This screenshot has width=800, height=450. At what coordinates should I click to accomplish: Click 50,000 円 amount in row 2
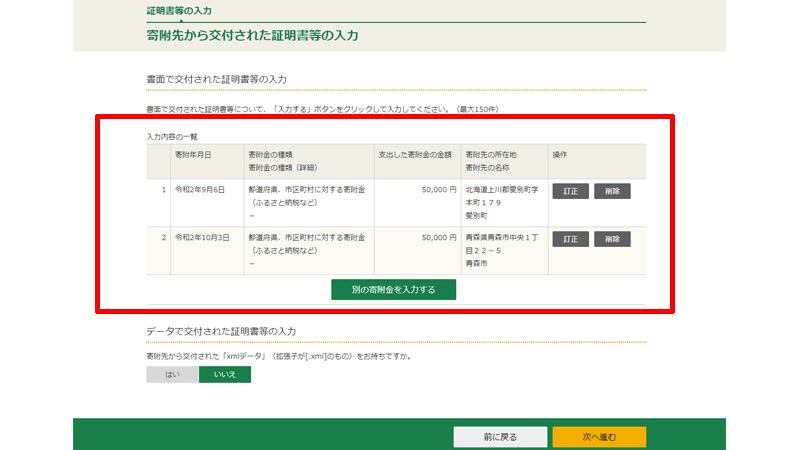(x=439, y=238)
